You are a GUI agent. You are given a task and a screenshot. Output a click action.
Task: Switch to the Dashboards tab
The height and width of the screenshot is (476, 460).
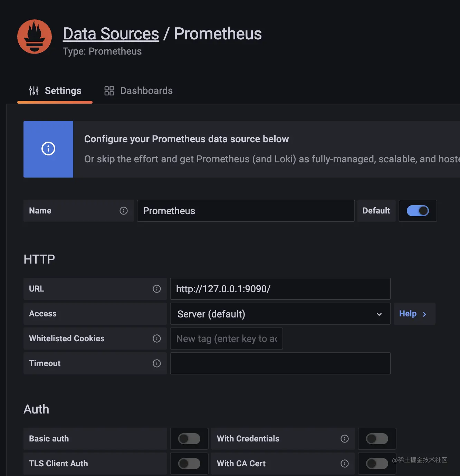point(138,91)
